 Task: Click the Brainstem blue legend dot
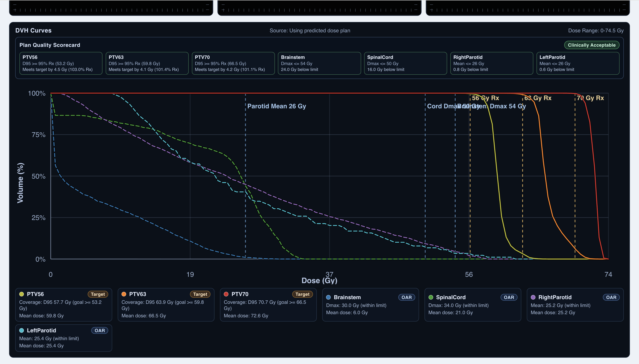tap(329, 297)
